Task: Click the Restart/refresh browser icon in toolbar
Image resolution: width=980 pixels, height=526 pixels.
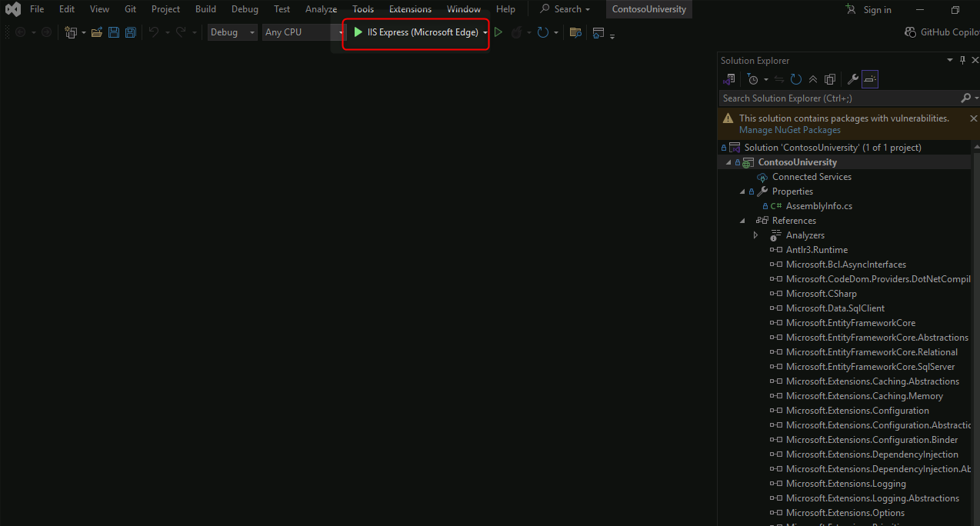Action: click(x=543, y=32)
